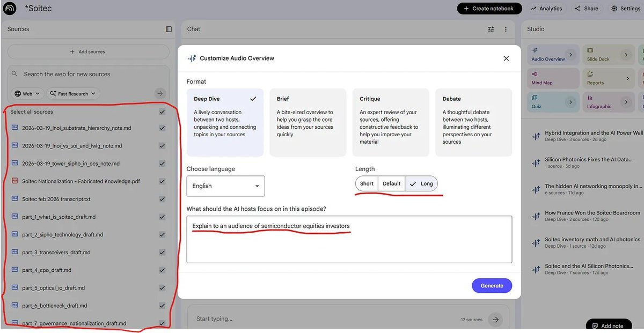Image resolution: width=644 pixels, height=333 pixels.
Task: Uncheck tower_sipho_in_ocs_note.md source
Action: (x=162, y=164)
